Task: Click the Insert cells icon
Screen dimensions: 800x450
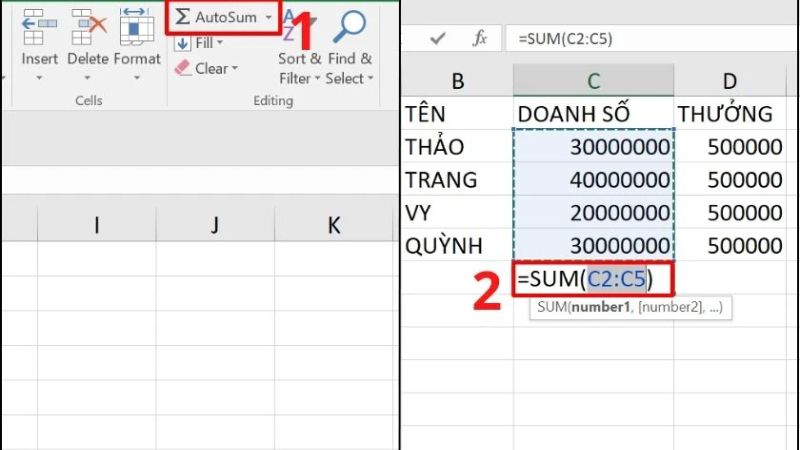Action: point(39,27)
